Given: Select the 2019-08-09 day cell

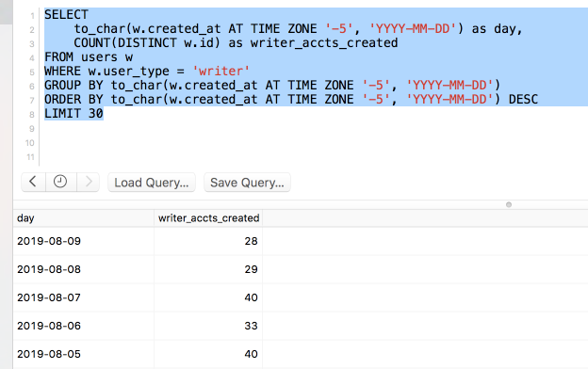Looking at the screenshot, I should pos(84,241).
